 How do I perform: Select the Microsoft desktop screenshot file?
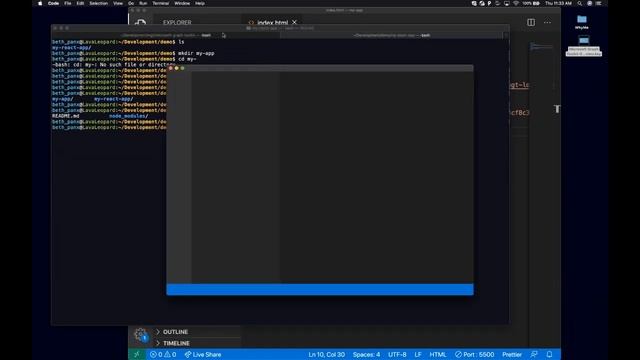[584, 45]
